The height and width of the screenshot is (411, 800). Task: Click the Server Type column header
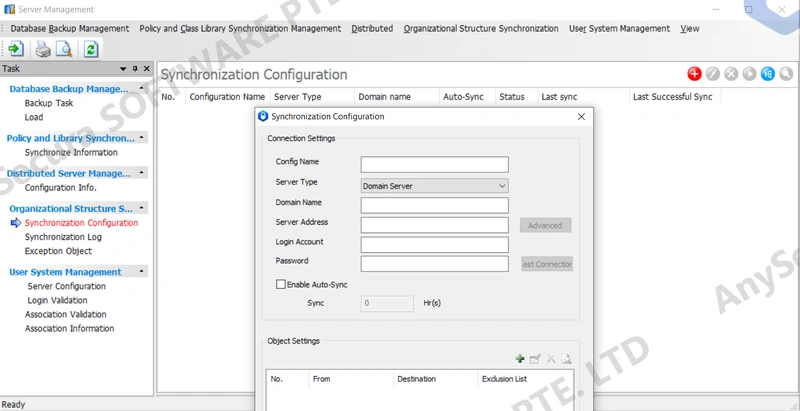coord(312,97)
